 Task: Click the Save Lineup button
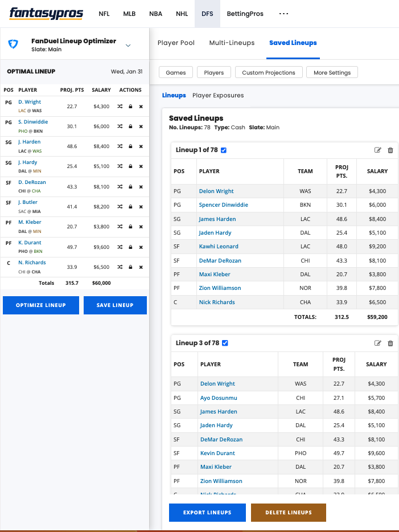pyautogui.click(x=115, y=305)
